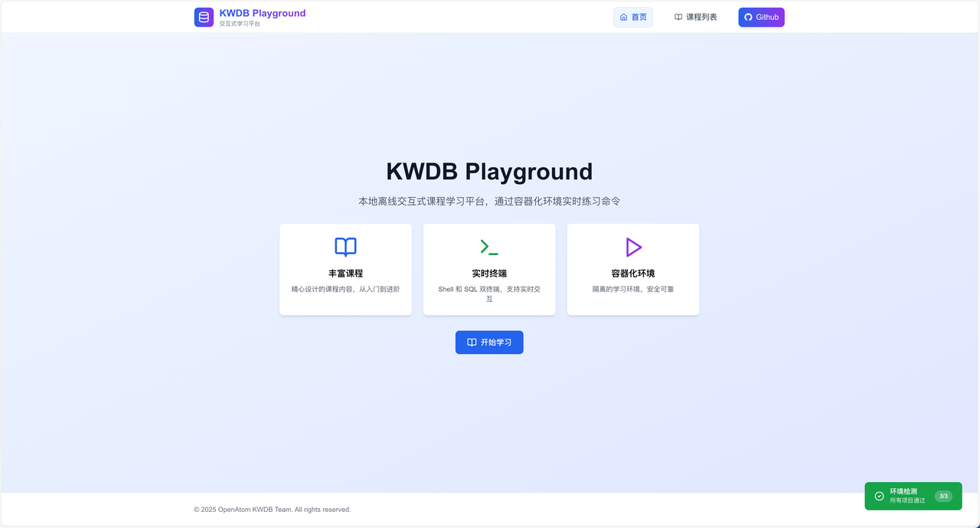Click the book icon inside 开始学习 button
The height and width of the screenshot is (528, 980).
tap(472, 343)
